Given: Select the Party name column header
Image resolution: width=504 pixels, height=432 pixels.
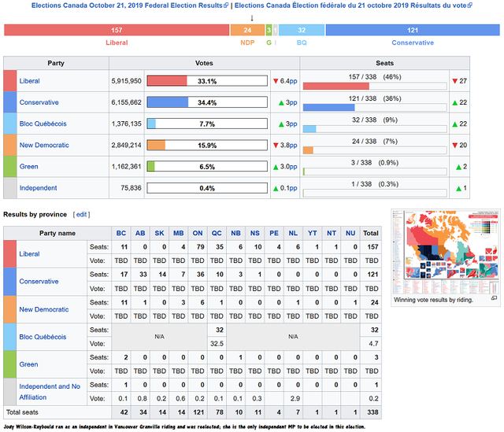Looking at the screenshot, I should coord(57,233).
